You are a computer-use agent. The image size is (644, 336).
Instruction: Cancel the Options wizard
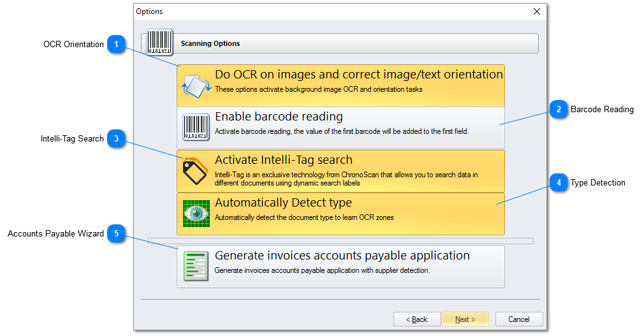518,319
